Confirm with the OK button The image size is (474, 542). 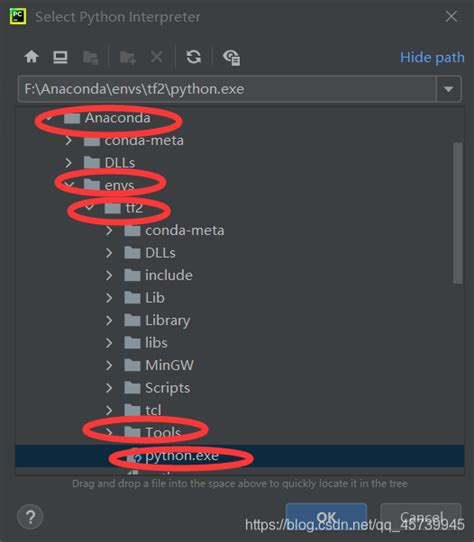(x=326, y=517)
